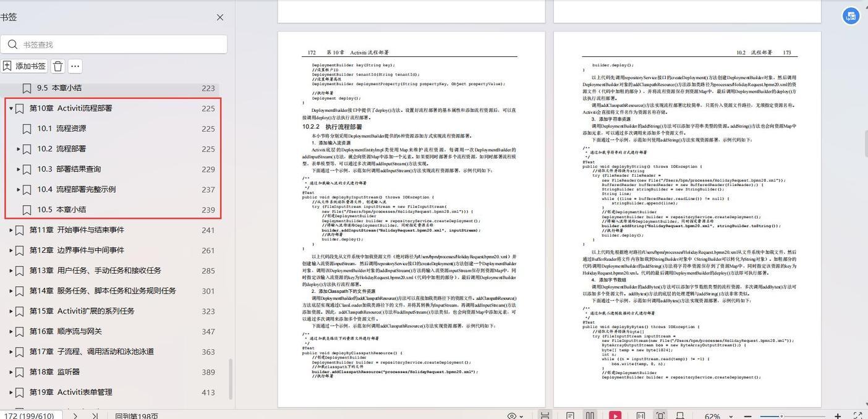
Task: Jump to 第18章 监听器 bookmark
Action: coord(54,372)
